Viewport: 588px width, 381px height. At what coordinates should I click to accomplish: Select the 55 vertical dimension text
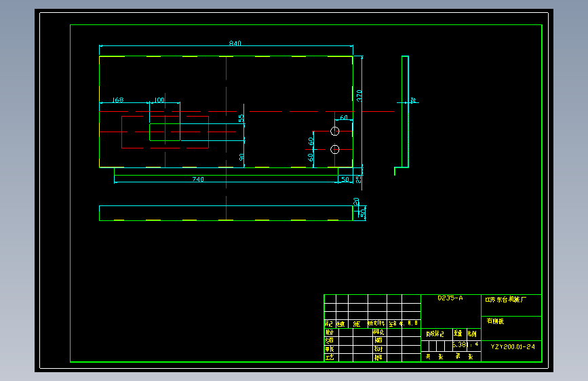[x=241, y=119]
